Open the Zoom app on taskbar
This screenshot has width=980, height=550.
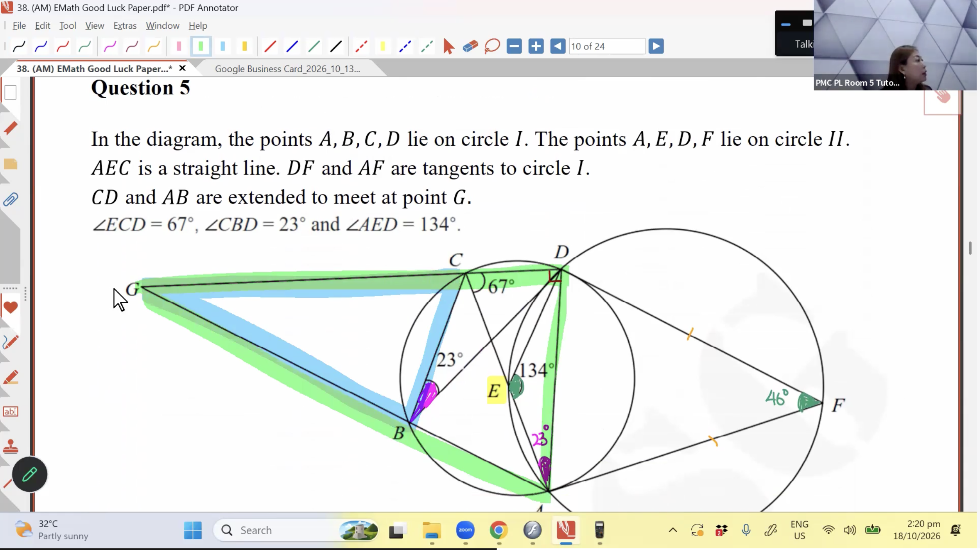[x=465, y=530]
